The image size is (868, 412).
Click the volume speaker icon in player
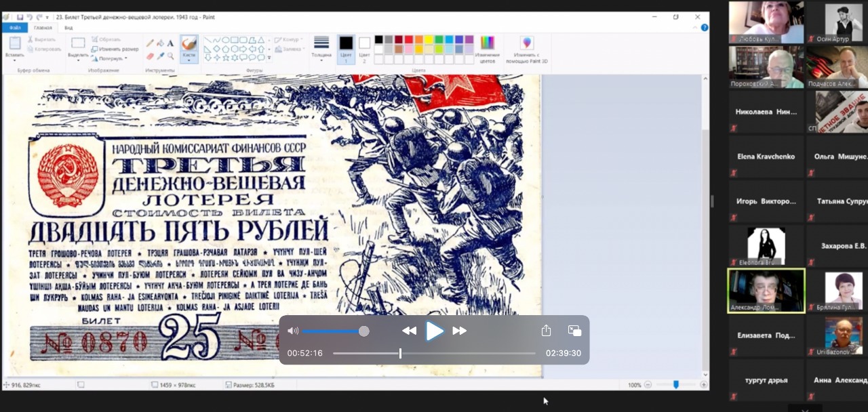[x=292, y=331]
